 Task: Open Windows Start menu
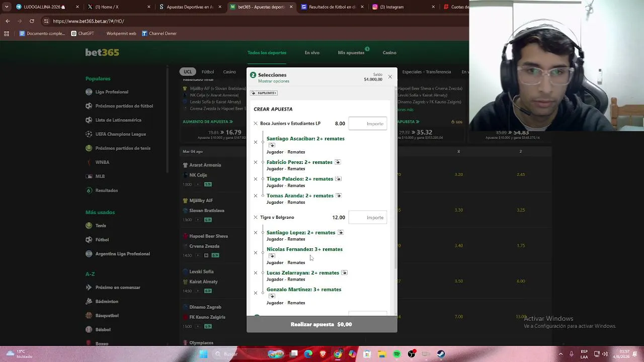(203, 354)
